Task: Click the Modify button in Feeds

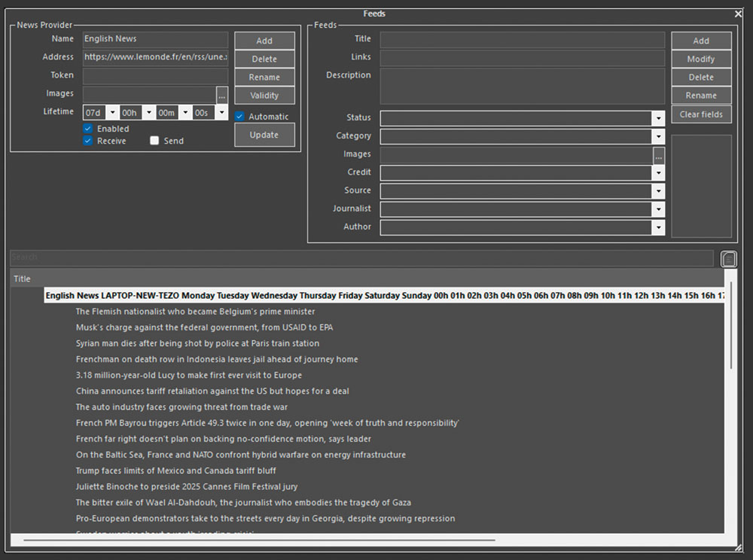Action: tap(701, 59)
